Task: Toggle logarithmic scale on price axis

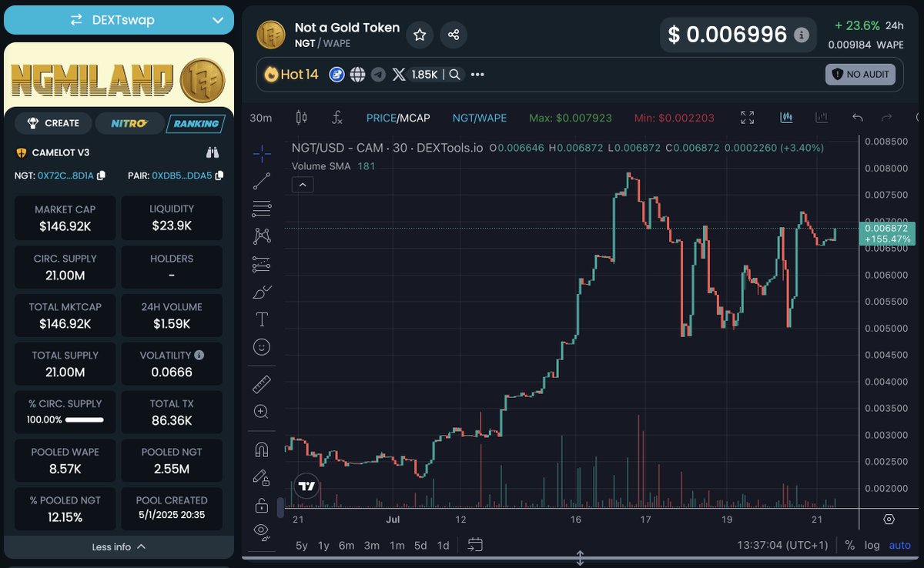Action: pos(872,545)
